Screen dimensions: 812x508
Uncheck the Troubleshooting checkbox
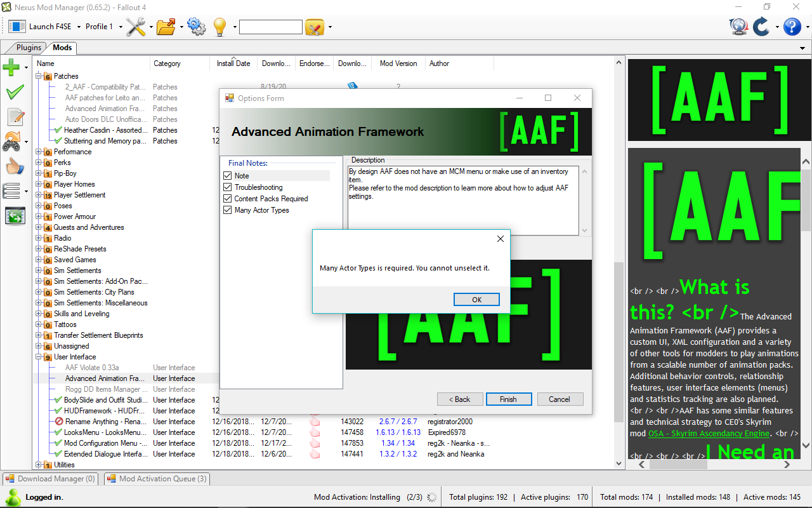point(227,187)
